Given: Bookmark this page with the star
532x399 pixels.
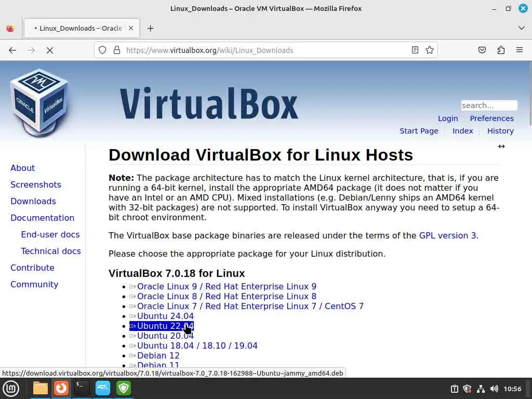Looking at the screenshot, I should (430, 50).
